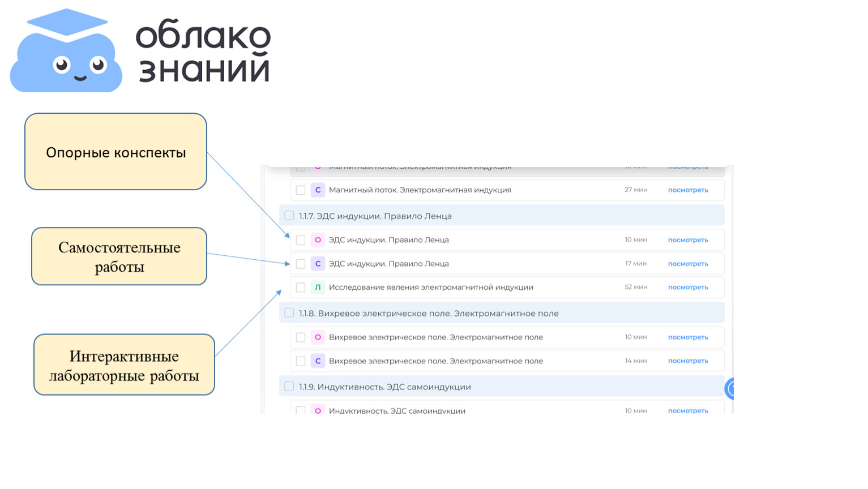This screenshot has height=489, width=868.
Task: Select the Опорные конспекты label box
Action: click(116, 152)
